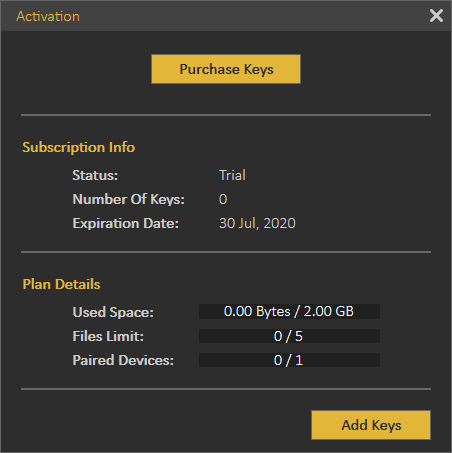Click the Status label

click(x=95, y=175)
